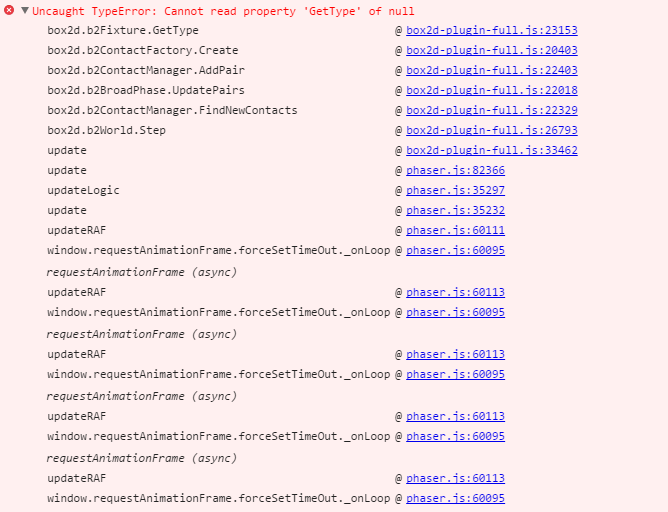This screenshot has width=668, height=512.
Task: Click the box2d.b2World.Step stack frame
Action: (107, 130)
